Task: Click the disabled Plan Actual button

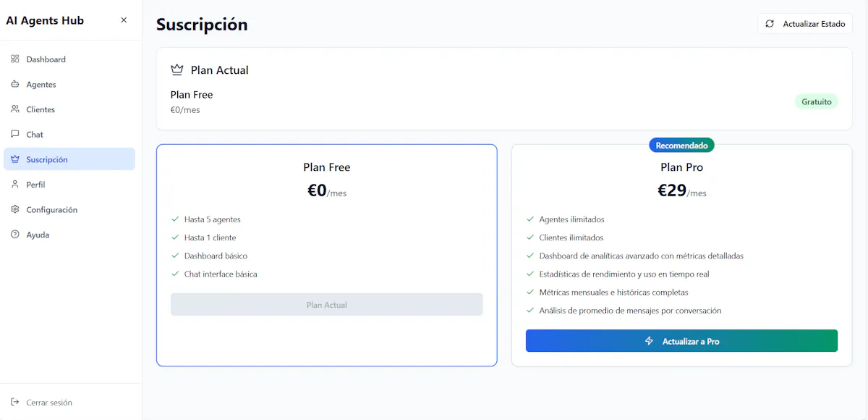Action: (x=326, y=305)
